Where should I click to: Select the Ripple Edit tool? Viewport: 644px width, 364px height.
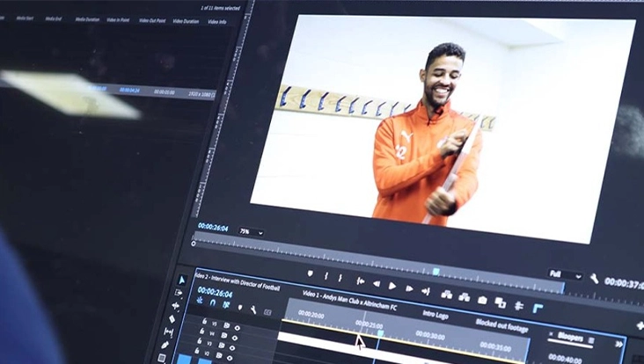(175, 306)
